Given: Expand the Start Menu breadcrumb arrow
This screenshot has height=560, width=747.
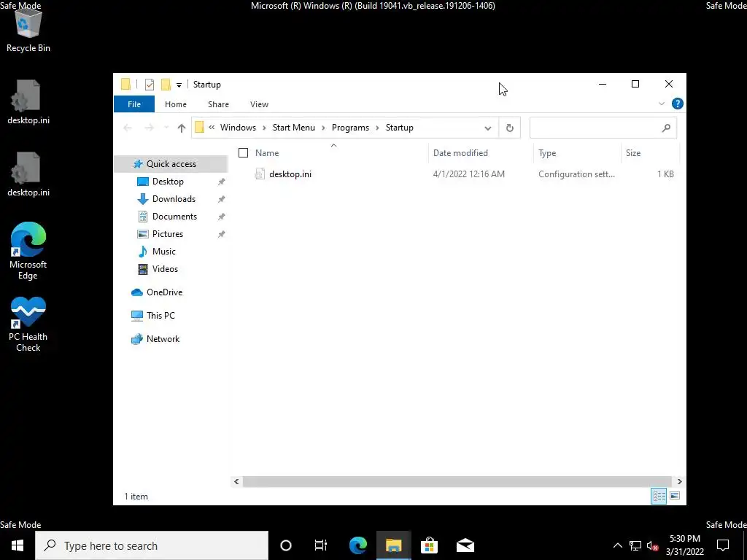Looking at the screenshot, I should point(323,128).
